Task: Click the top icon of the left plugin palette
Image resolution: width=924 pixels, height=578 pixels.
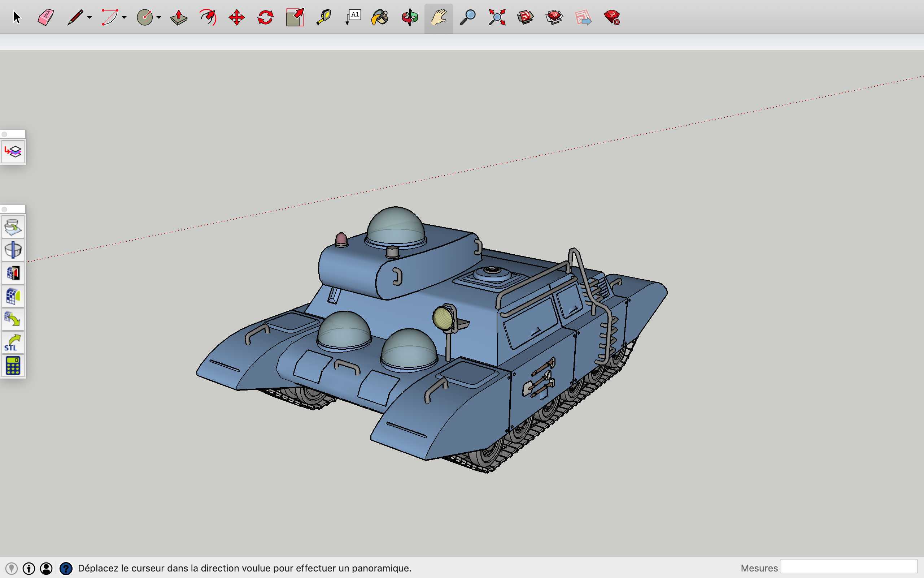Action: point(13,227)
